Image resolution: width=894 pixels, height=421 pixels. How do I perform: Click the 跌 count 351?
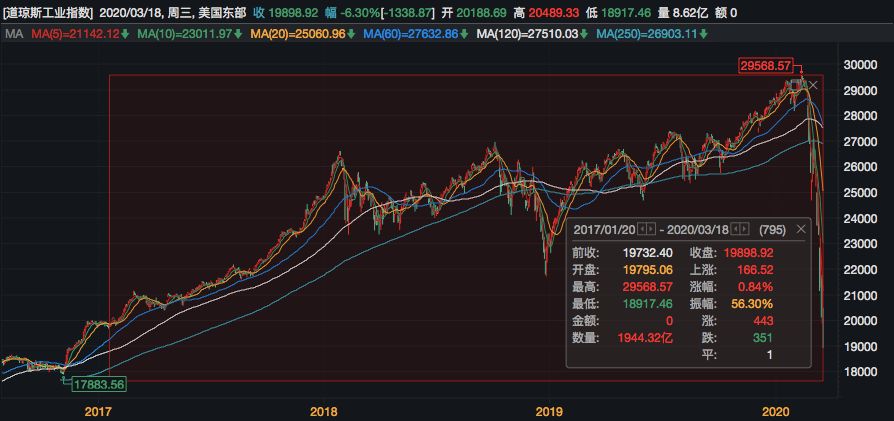(763, 338)
